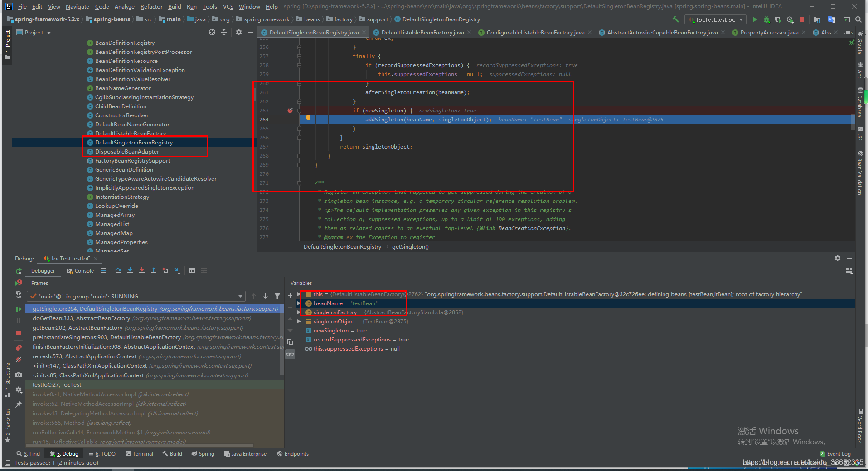Toggle the show watches glasses icon

[290, 354]
